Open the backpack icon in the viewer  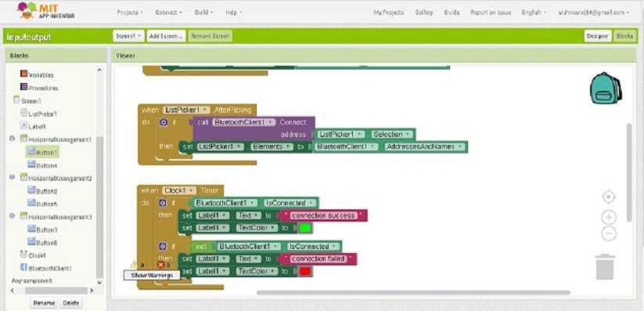point(606,88)
